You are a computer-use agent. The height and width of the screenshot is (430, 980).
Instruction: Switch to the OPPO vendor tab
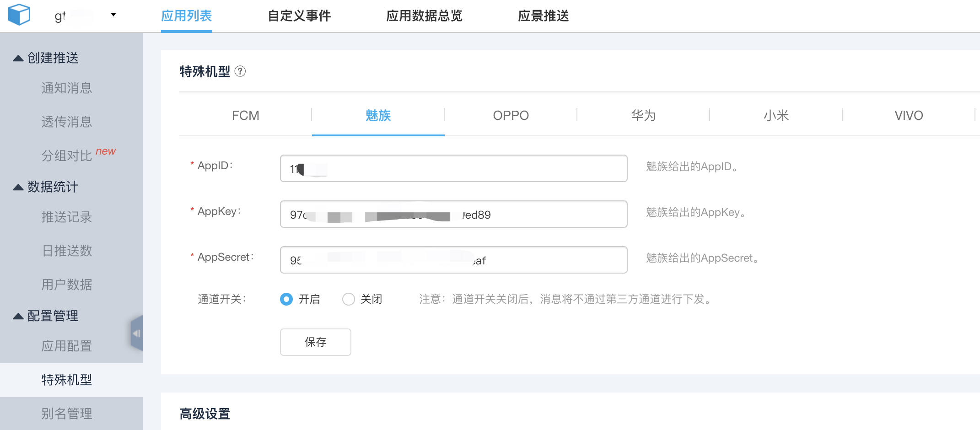[511, 115]
